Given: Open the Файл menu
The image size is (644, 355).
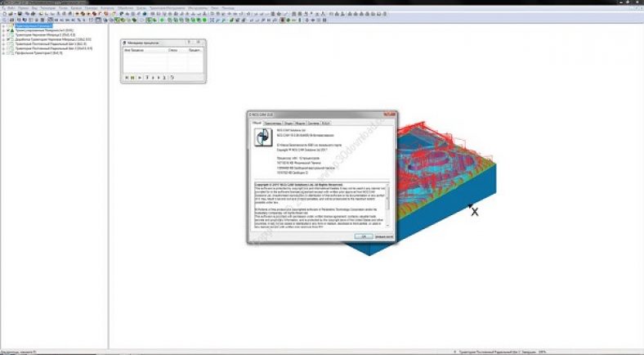Looking at the screenshot, I should pos(10,8).
